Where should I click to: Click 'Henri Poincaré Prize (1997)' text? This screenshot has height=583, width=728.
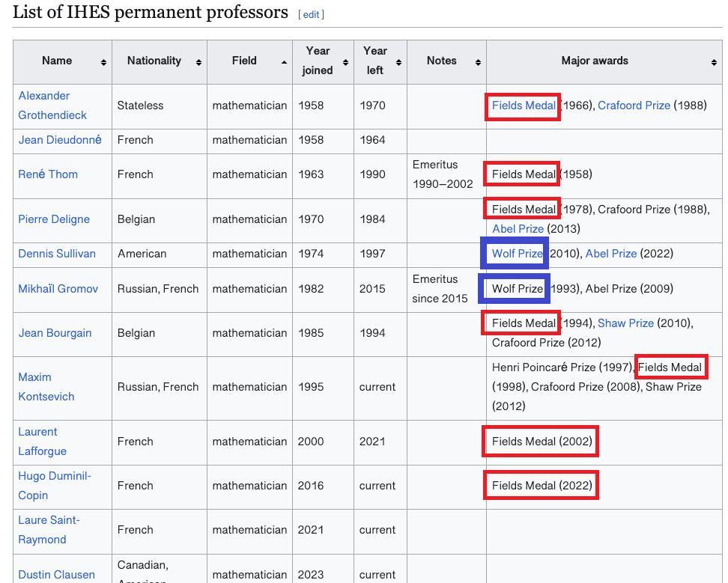[x=561, y=367]
